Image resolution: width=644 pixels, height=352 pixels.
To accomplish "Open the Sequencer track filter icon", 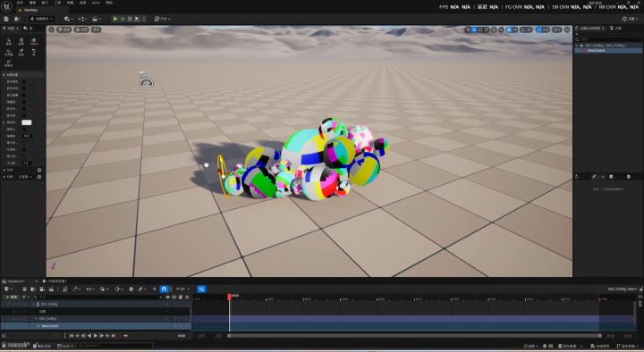I will coord(25,297).
